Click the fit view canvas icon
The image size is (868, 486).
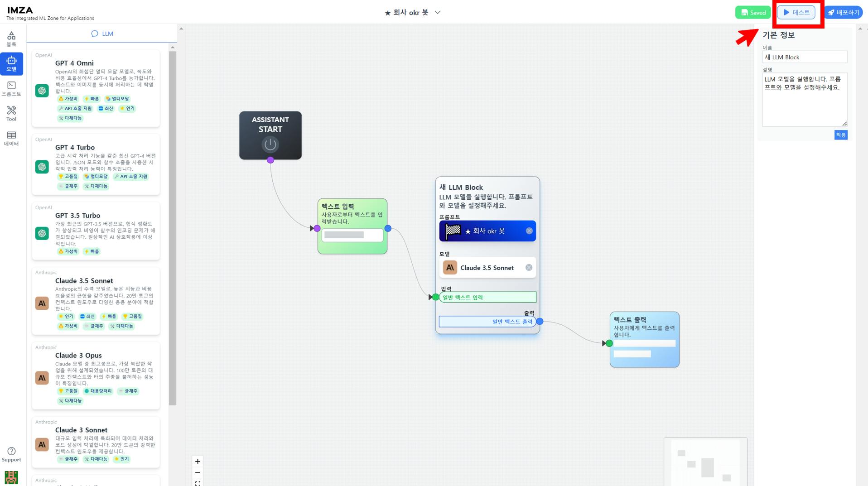198,483
